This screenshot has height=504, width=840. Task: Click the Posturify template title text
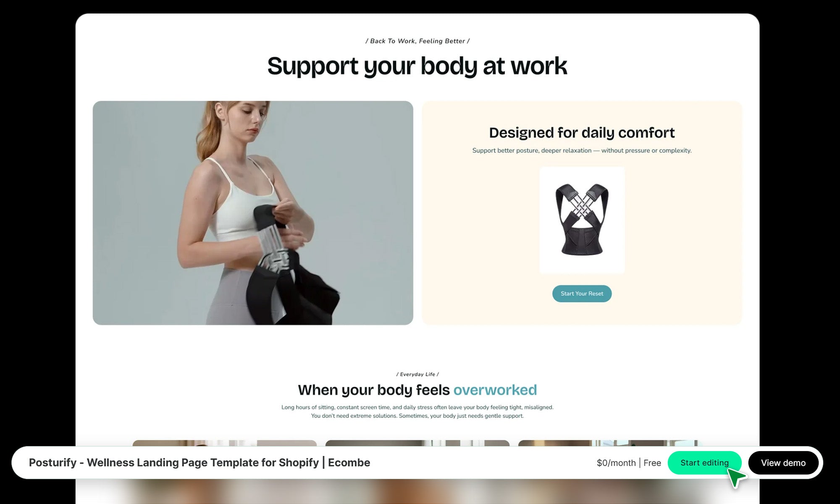point(199,462)
